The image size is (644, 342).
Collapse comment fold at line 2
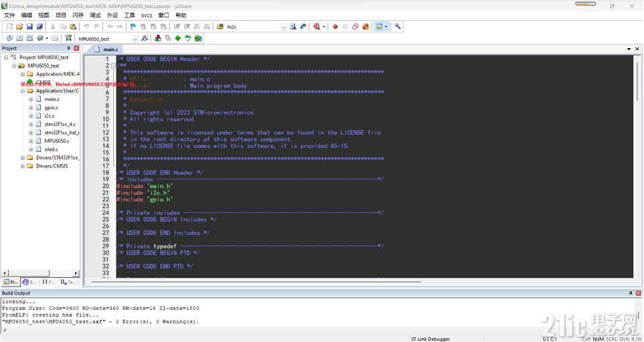(113, 66)
